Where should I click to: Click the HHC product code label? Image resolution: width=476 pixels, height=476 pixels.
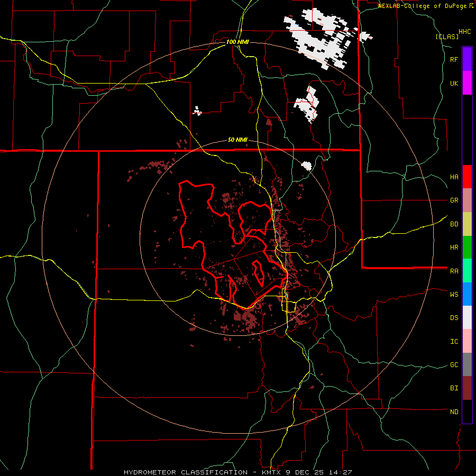(x=464, y=32)
